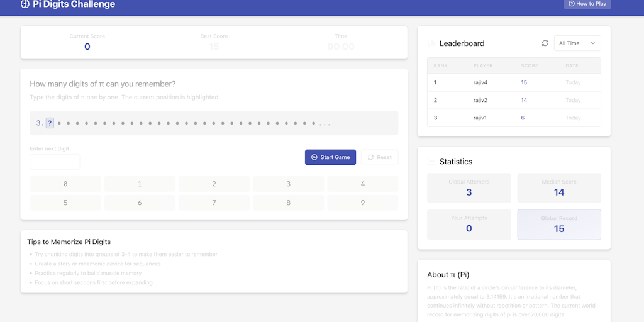This screenshot has height=322, width=644.
Task: Select the rajiv4 leaderboard row
Action: pos(513,82)
